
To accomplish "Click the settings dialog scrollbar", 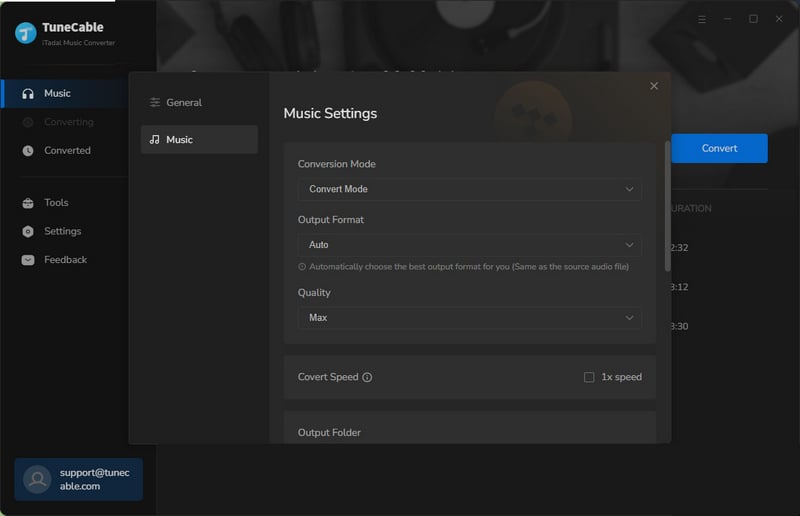I will (667, 206).
